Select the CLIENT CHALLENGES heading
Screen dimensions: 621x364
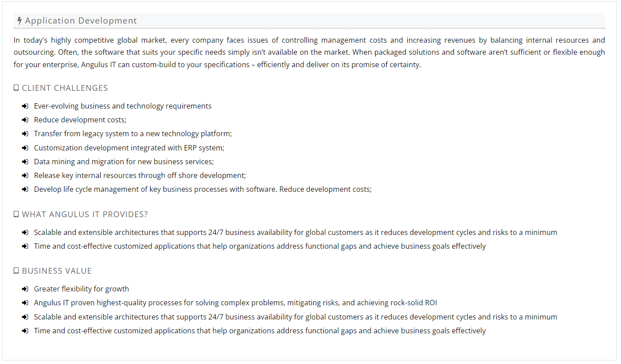click(x=65, y=88)
